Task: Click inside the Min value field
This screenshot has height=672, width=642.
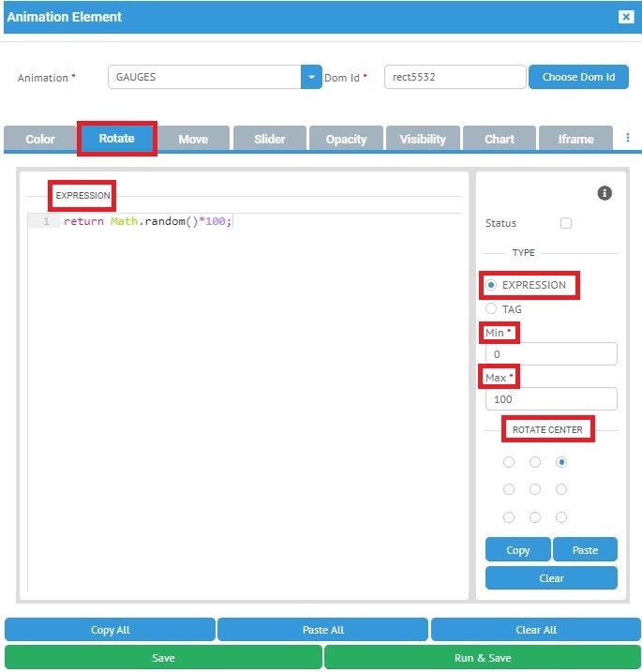Action: click(551, 354)
